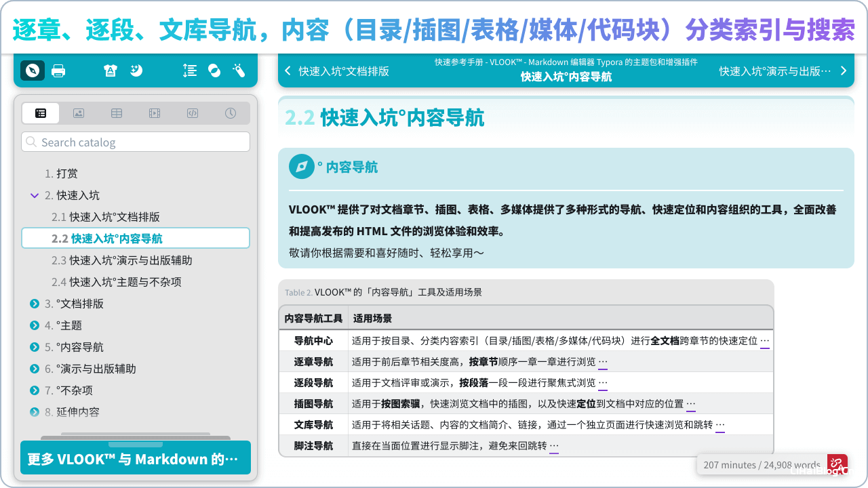Click the printer icon to print
This screenshot has width=868, height=488.
pyautogui.click(x=58, y=70)
